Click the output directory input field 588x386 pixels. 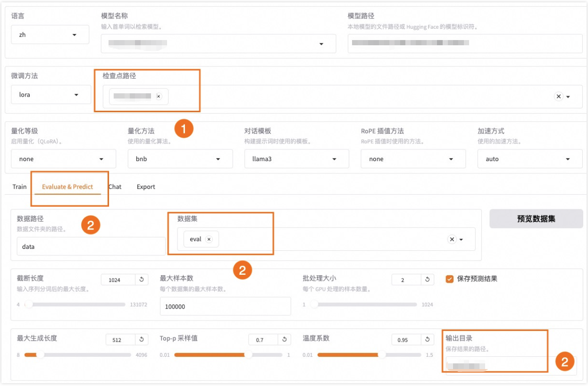click(511, 366)
